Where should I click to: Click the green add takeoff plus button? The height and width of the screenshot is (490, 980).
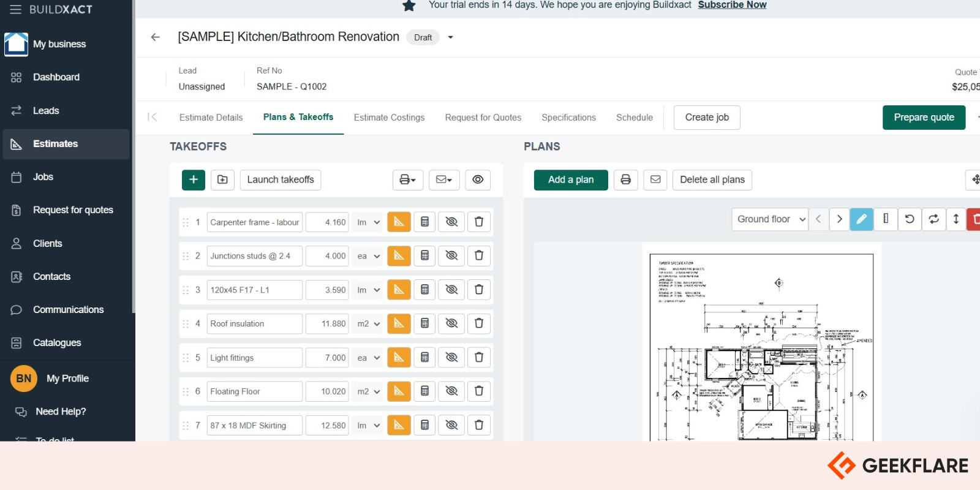click(193, 179)
